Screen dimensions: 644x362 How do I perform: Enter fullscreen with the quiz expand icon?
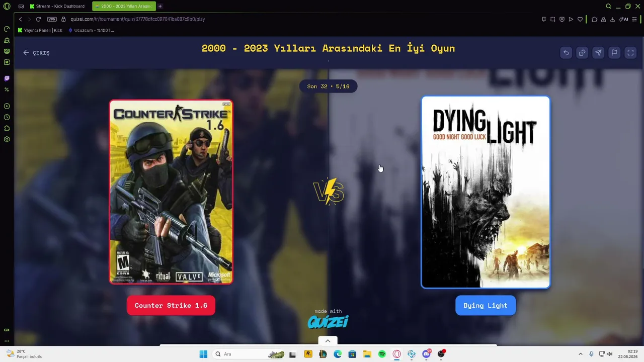coord(630,53)
